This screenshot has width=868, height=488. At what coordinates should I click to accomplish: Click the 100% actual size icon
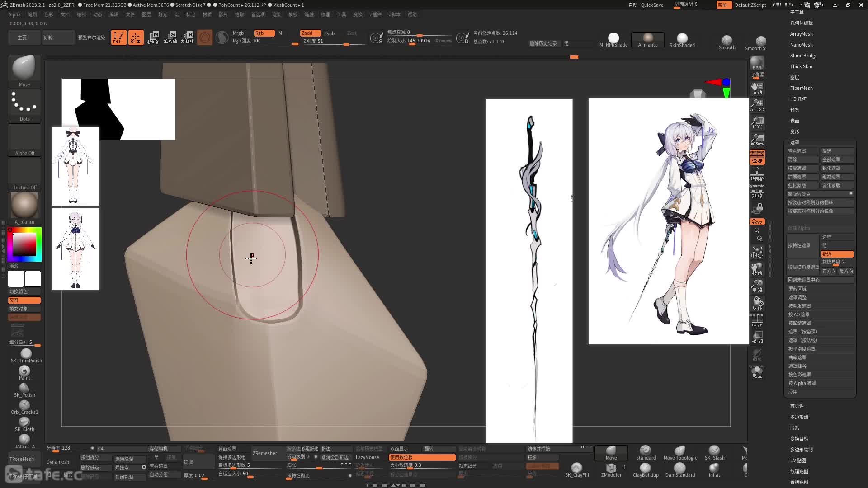[757, 122]
